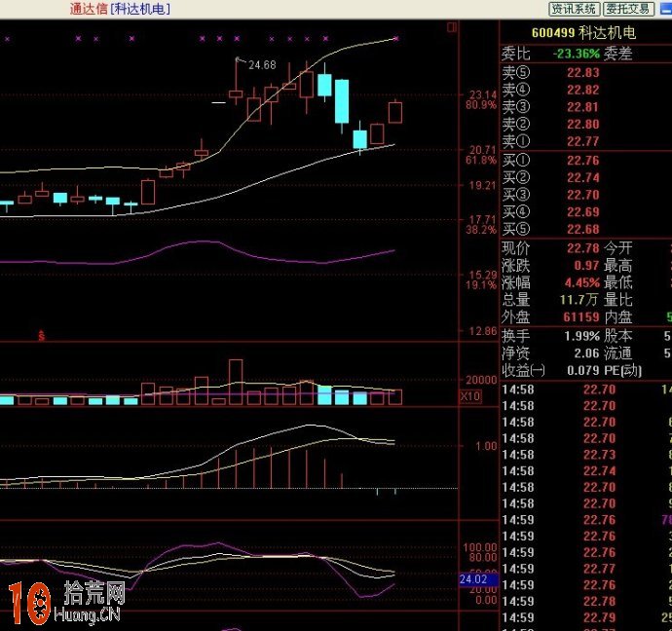672x631 pixels.
Task: Select the 14:59 tick row priced 22.77
Action: coord(586,569)
